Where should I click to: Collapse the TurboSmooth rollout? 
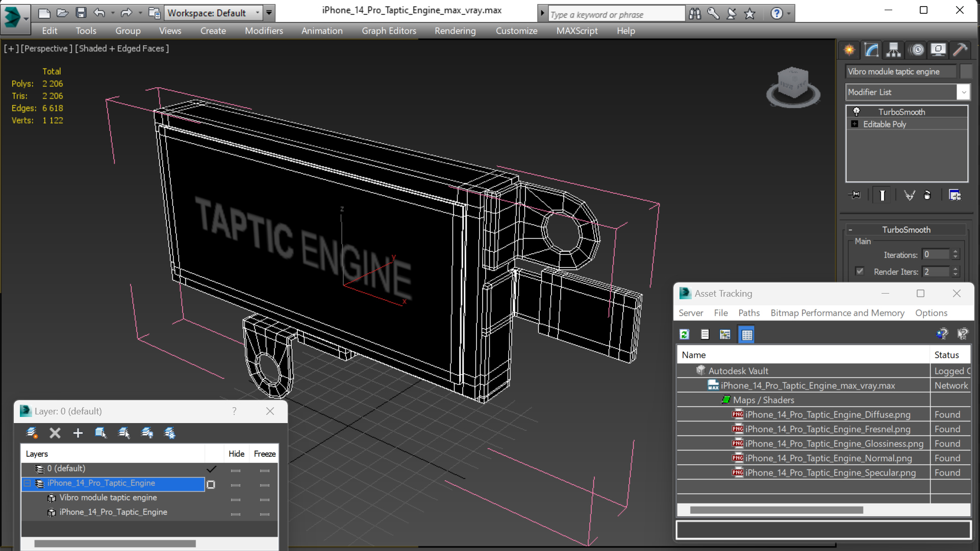pos(851,230)
